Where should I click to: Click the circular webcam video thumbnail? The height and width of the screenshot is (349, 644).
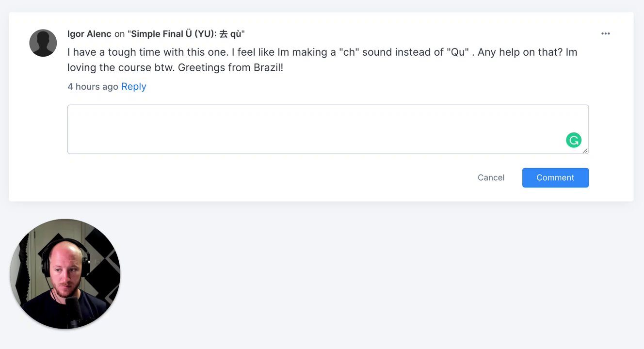pos(65,274)
